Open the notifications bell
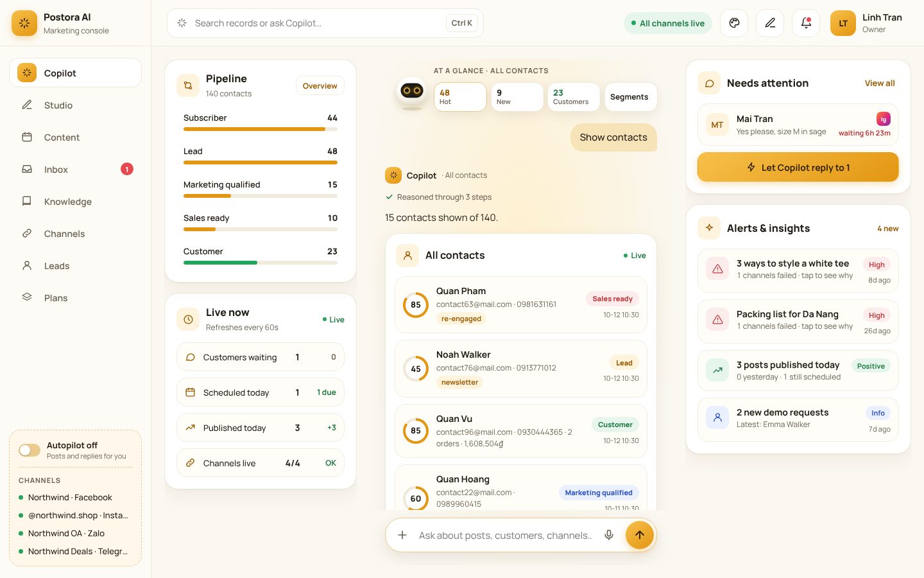Screen dimensions: 924x578 pyautogui.click(x=806, y=23)
